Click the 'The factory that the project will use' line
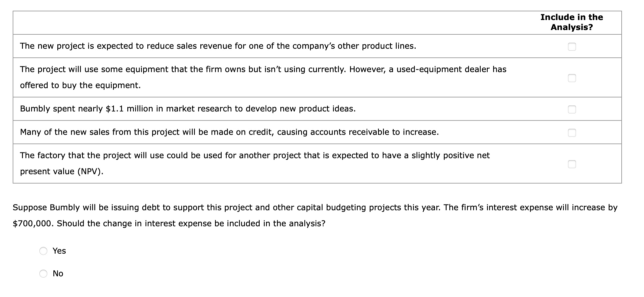Viewport: 644px width, 297px height. [255, 156]
